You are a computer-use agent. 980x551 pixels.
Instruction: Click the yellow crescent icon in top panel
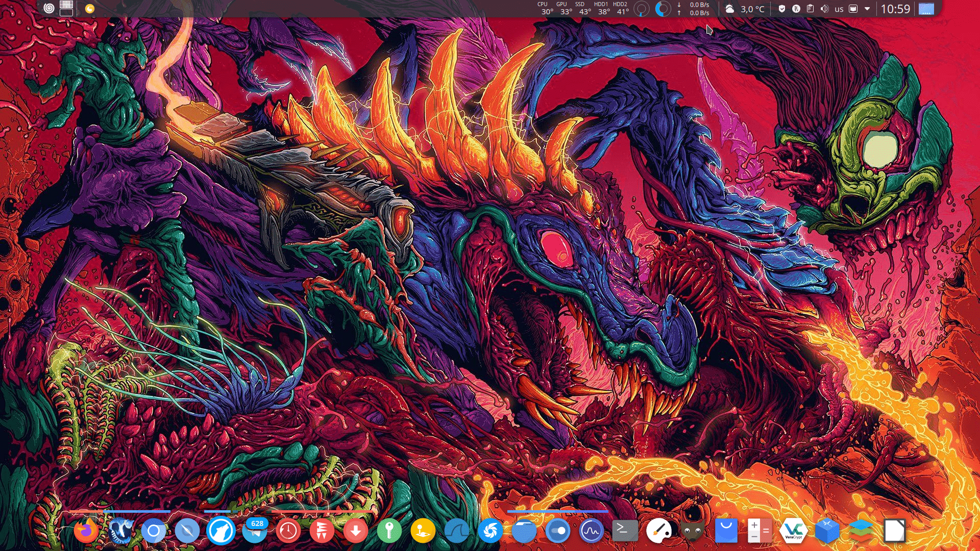click(x=90, y=8)
